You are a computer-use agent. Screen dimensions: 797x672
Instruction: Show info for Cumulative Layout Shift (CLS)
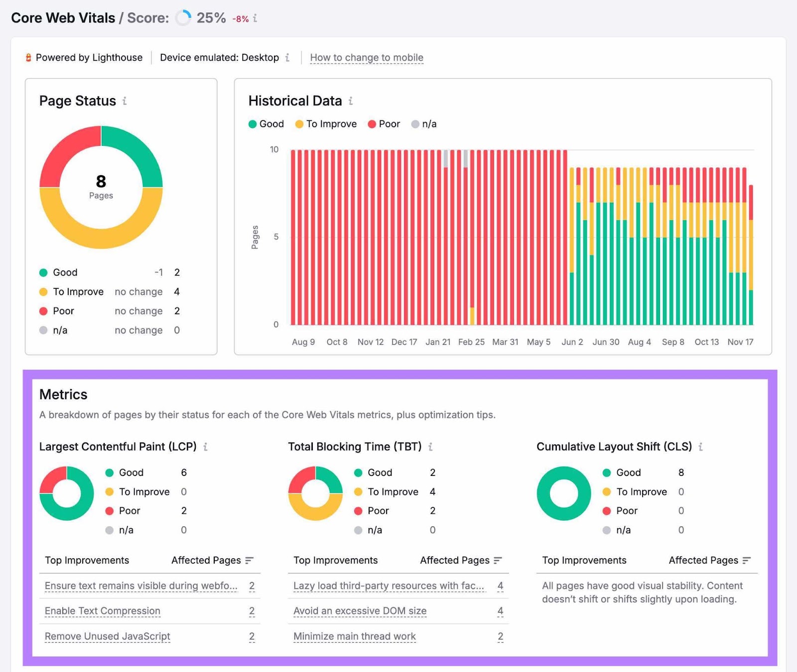tap(700, 447)
